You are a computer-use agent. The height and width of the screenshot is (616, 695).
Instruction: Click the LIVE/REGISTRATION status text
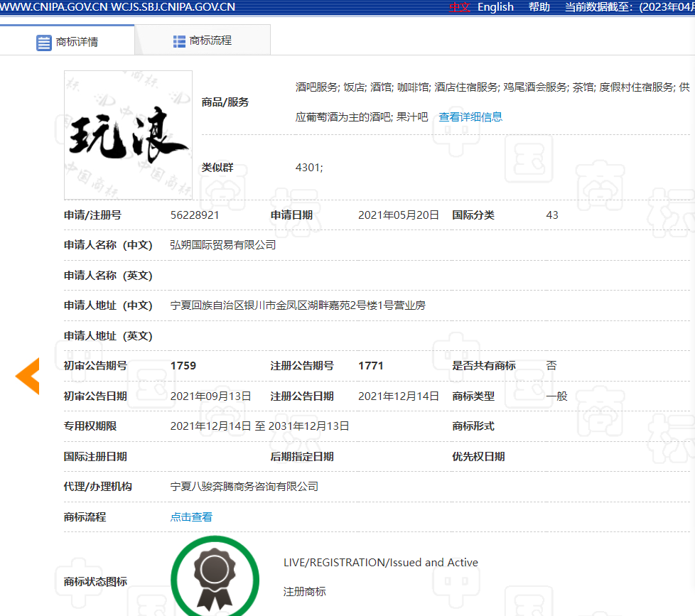coord(380,562)
